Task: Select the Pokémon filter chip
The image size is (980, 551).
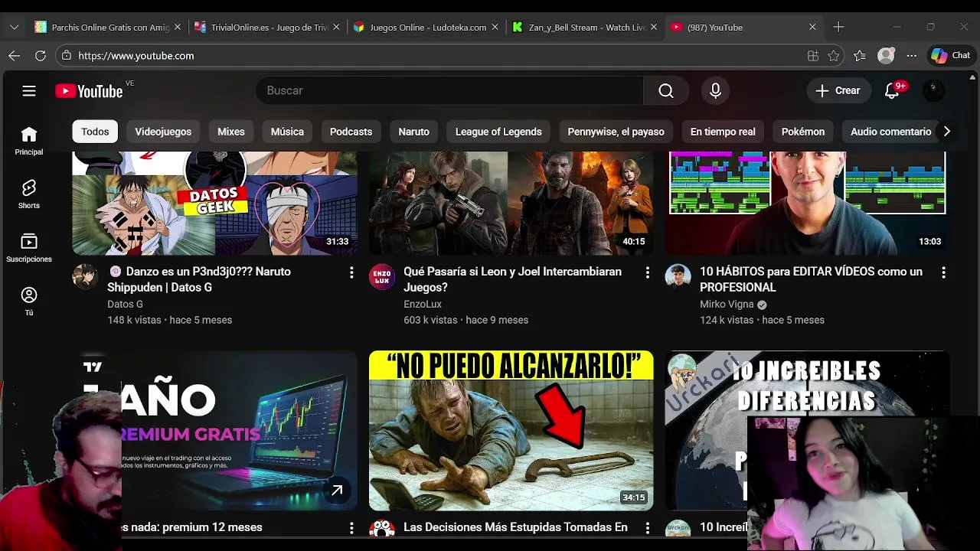Action: point(803,132)
